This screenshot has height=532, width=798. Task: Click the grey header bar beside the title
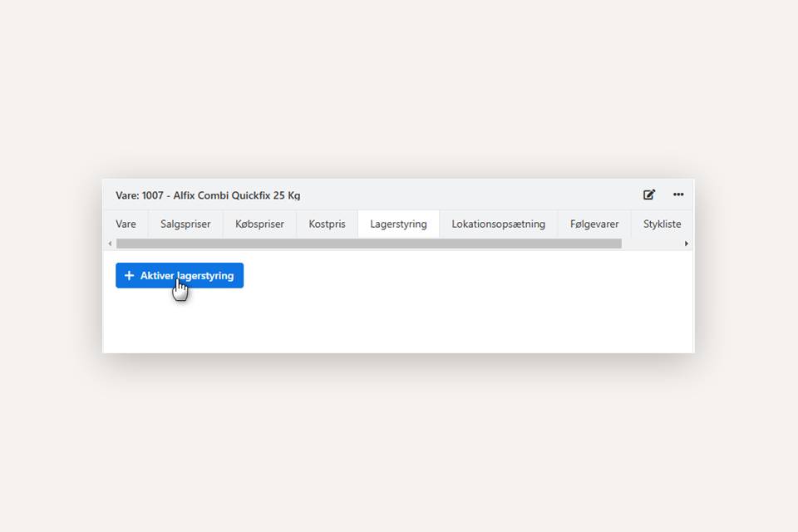[465, 195]
